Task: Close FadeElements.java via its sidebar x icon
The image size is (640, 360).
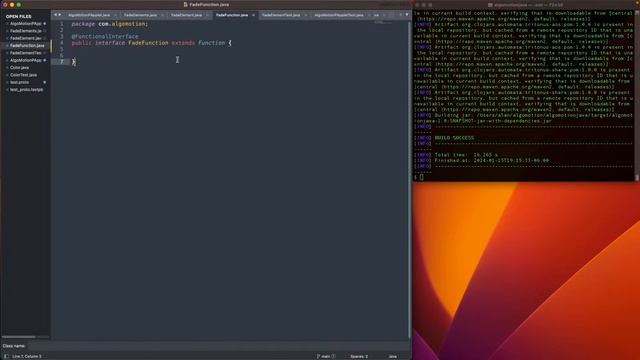Action: click(x=7, y=31)
